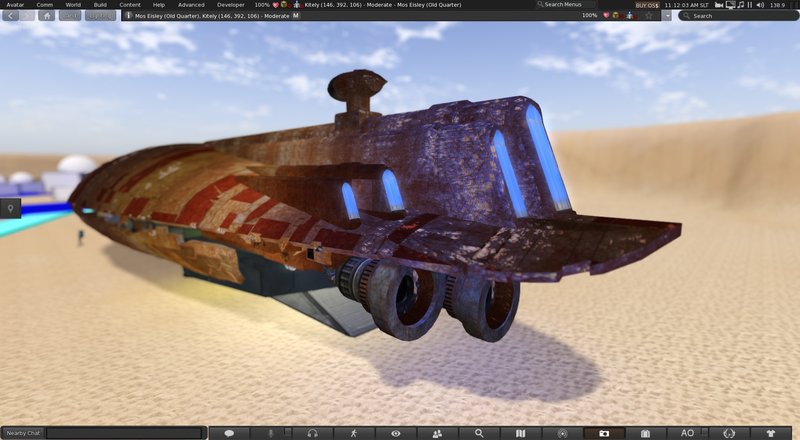The image size is (800, 440).
Task: Open Appearance with the shirt toolbar icon
Action: tap(771, 433)
